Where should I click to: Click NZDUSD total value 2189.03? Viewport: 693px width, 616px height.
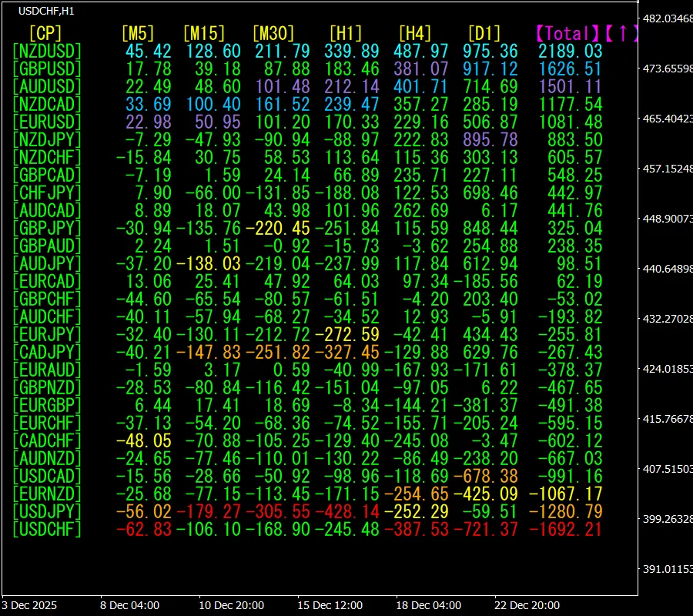pos(571,51)
